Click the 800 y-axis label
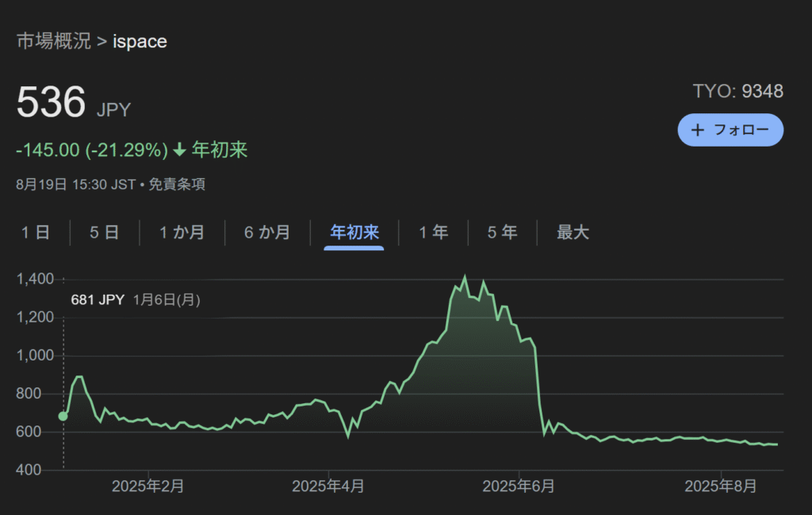The width and height of the screenshot is (812, 515). click(x=29, y=394)
